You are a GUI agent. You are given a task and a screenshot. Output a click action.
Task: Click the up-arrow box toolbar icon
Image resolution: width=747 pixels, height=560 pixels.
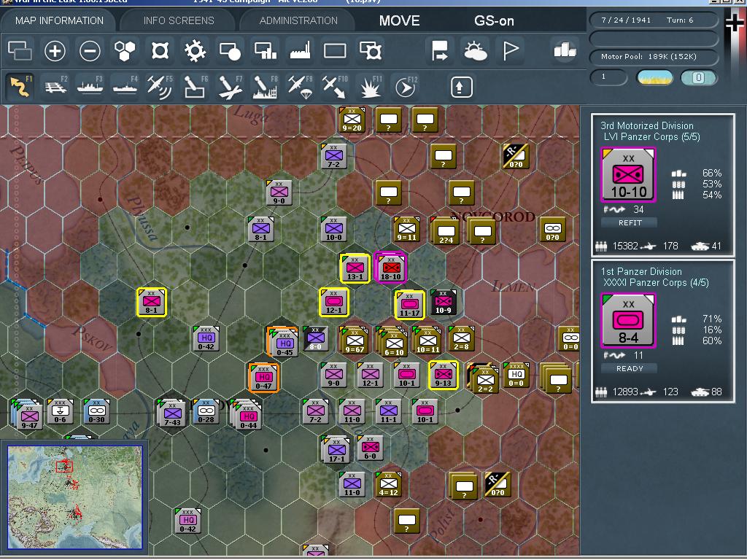point(461,87)
